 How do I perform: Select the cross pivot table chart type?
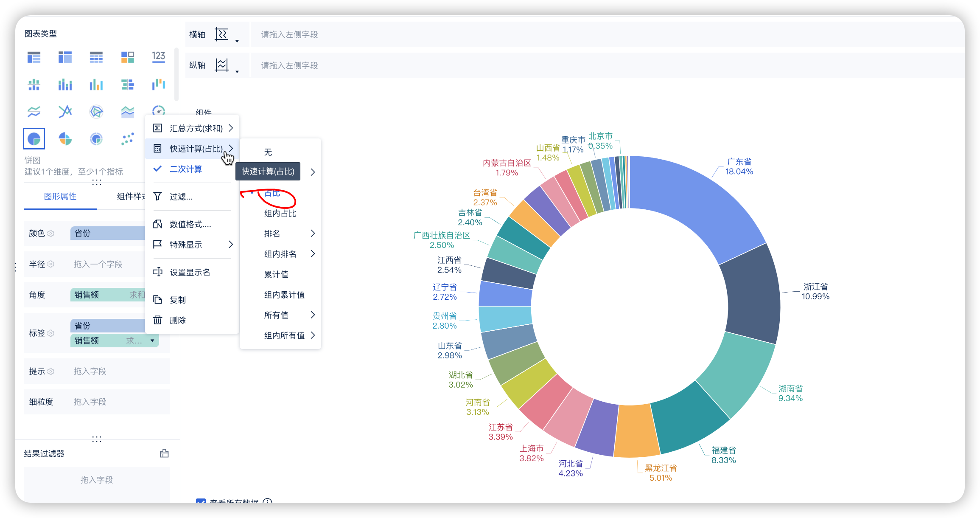(x=65, y=57)
